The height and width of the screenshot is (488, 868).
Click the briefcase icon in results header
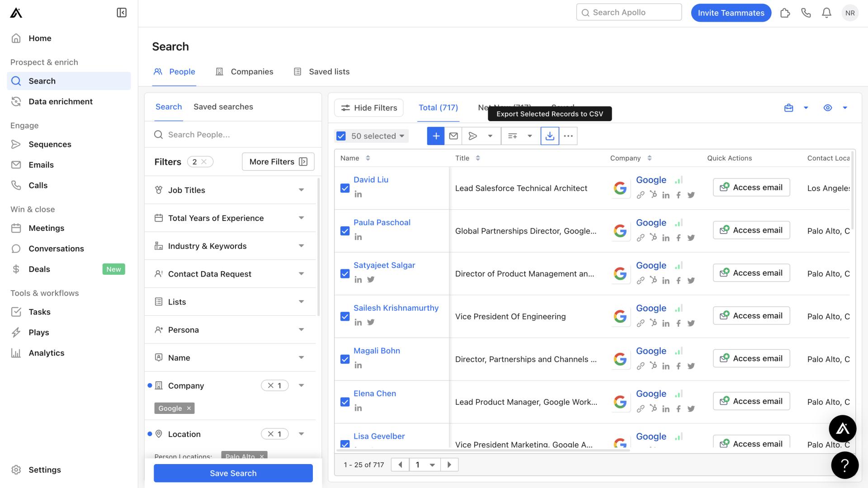(x=788, y=108)
